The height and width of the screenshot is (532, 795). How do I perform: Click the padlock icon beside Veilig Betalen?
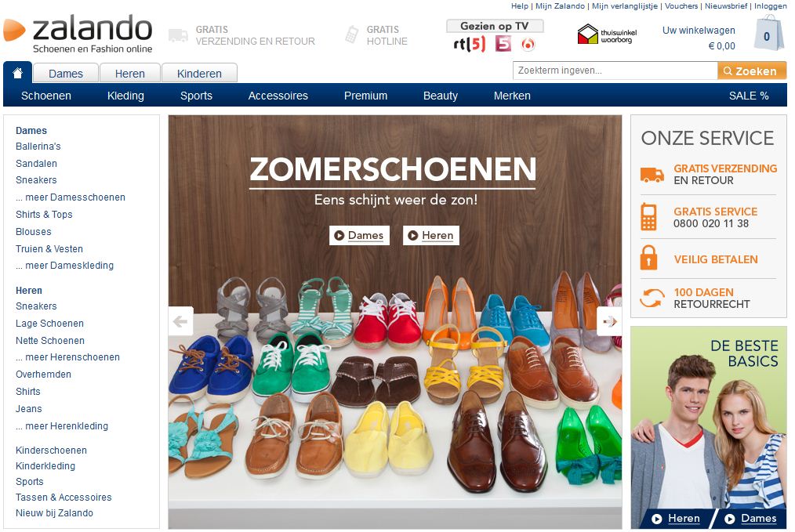[648, 258]
